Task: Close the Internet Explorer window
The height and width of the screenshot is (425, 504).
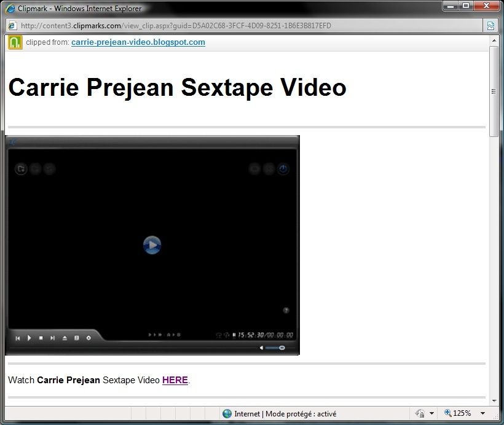Action: 486,6
